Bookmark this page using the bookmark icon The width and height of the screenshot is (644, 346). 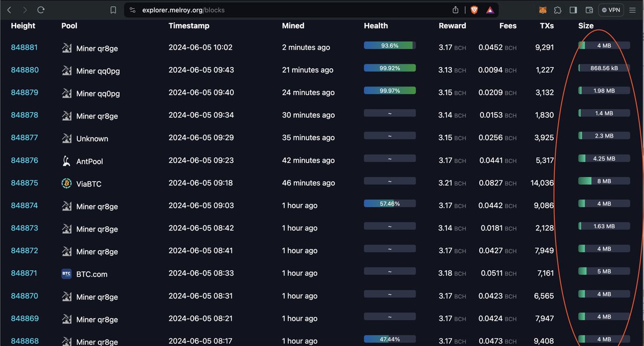113,10
